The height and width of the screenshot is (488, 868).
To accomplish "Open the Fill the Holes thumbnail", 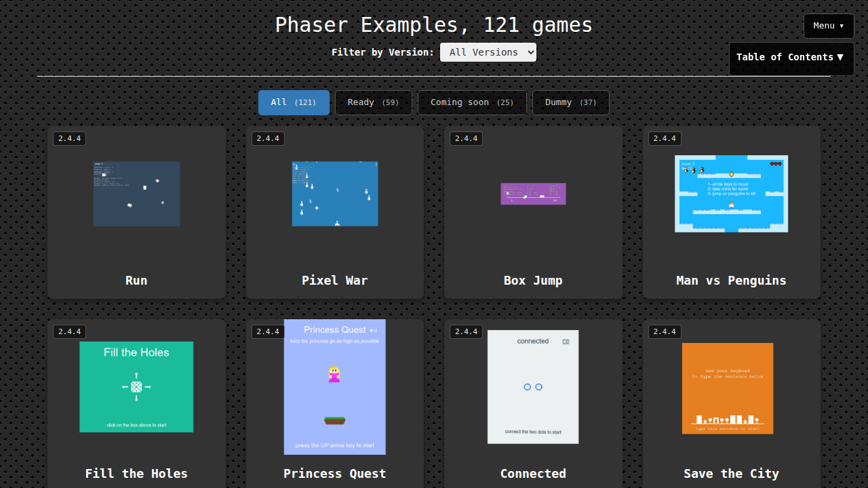I will click(x=136, y=387).
